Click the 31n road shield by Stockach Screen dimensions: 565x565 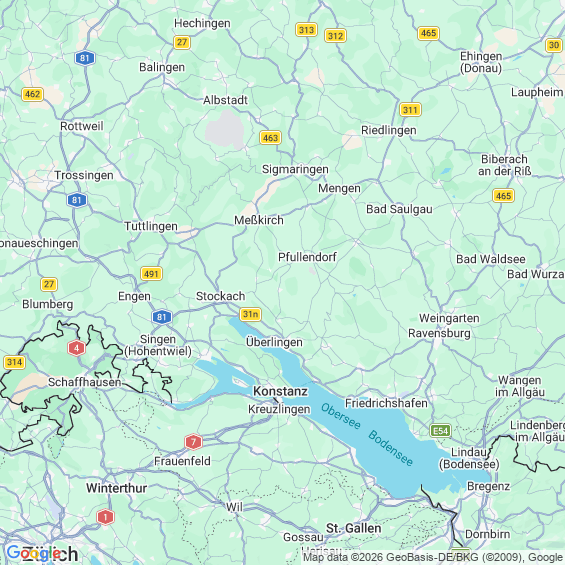coord(250,314)
